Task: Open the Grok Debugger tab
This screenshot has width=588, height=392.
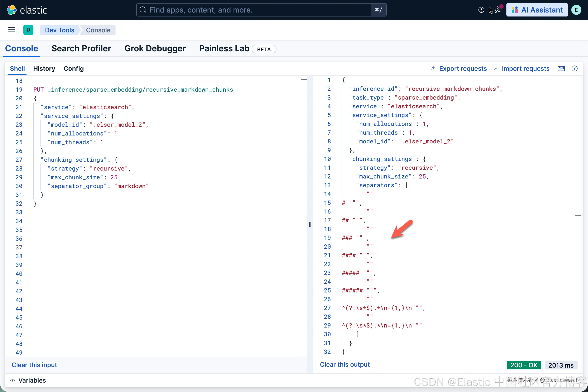Action: point(155,48)
